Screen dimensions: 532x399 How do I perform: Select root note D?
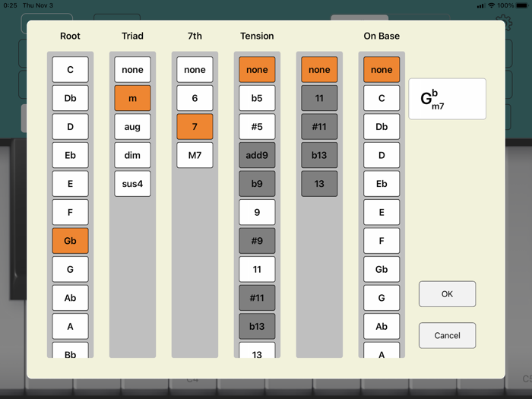(70, 127)
